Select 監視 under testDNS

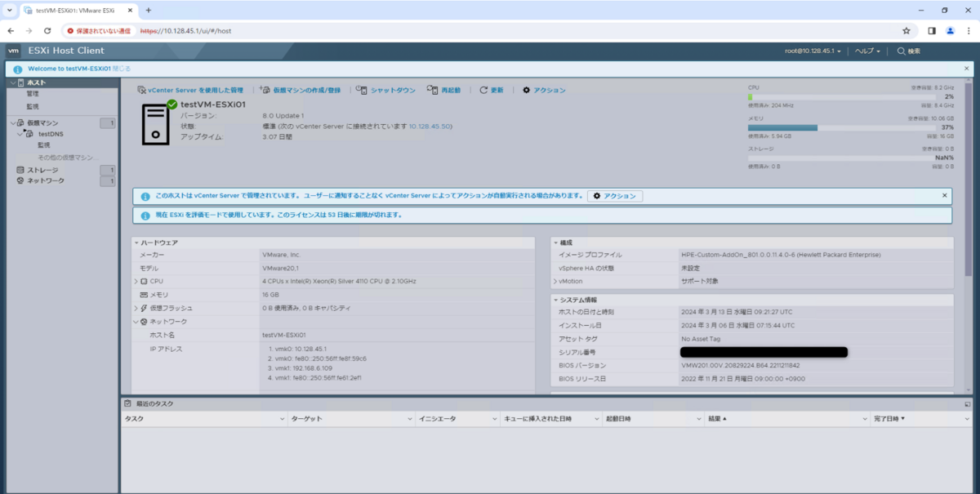coord(44,145)
